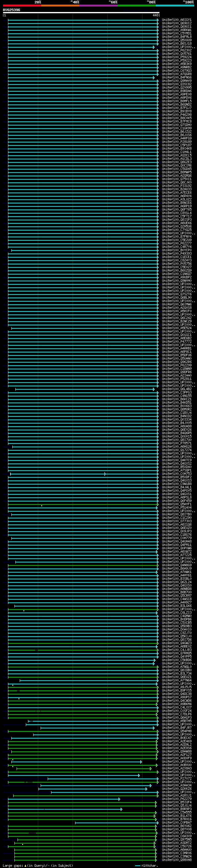Select hit label UniRef100_B5IUF4
Viewport: 197px width, 868px height.
(x=176, y=802)
